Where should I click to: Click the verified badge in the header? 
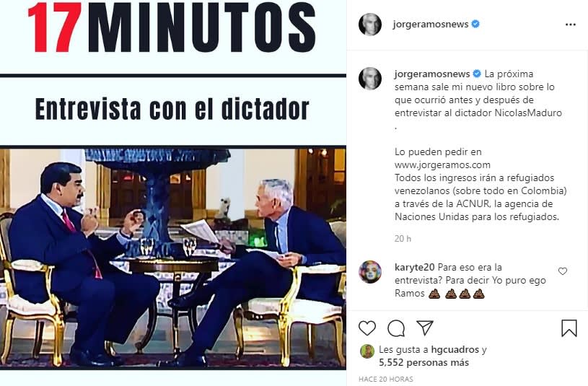click(475, 24)
